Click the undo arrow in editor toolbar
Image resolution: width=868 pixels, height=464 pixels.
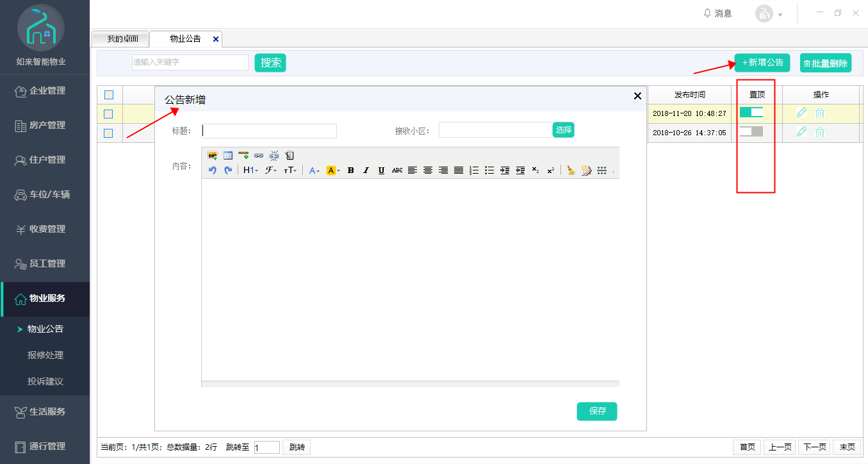point(212,170)
